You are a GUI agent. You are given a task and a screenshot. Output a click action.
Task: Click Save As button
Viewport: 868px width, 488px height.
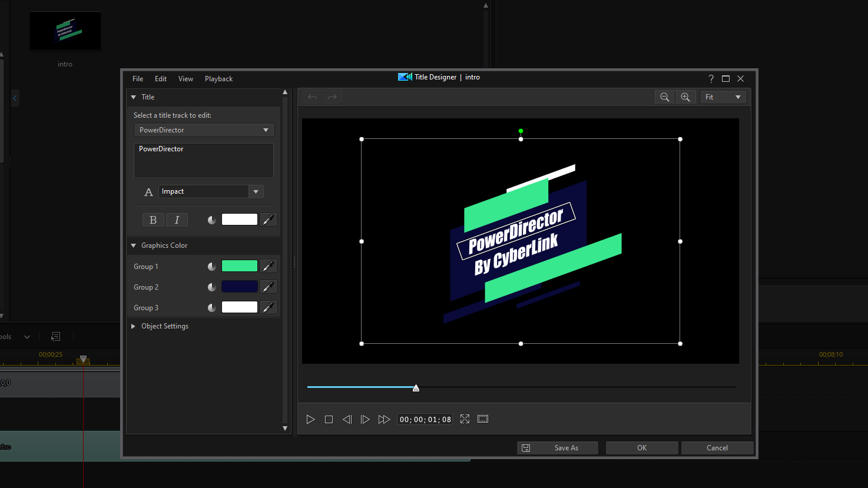point(558,448)
